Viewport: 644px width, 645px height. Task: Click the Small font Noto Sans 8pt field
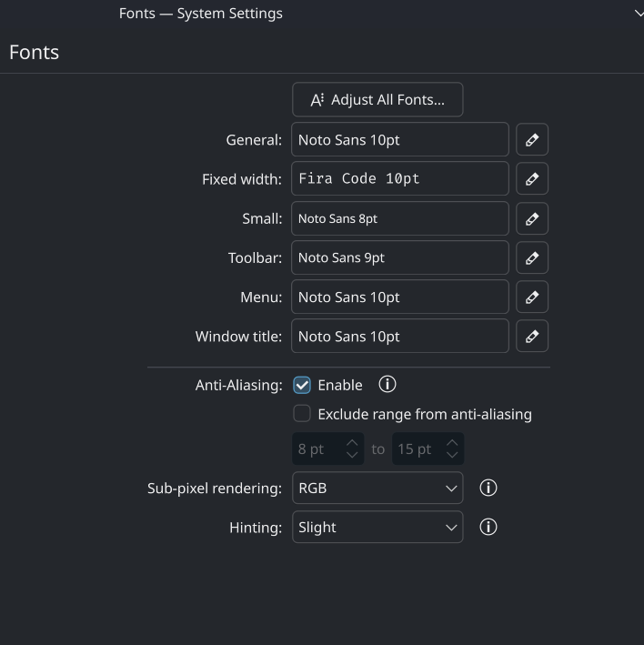click(x=400, y=218)
